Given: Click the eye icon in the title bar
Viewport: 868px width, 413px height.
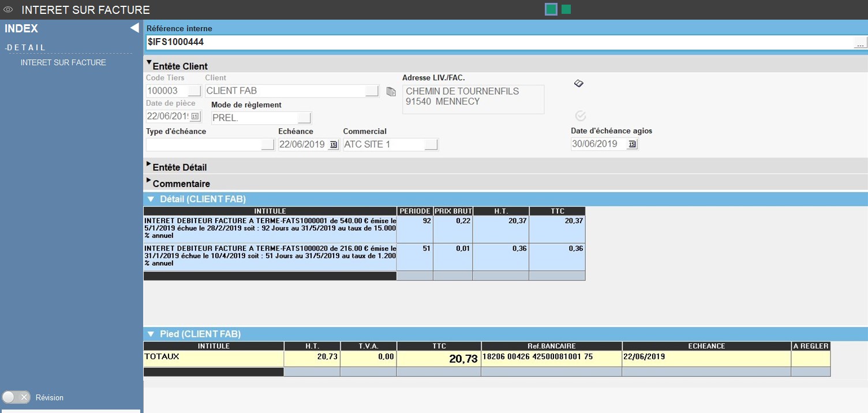Looking at the screenshot, I should (8, 10).
